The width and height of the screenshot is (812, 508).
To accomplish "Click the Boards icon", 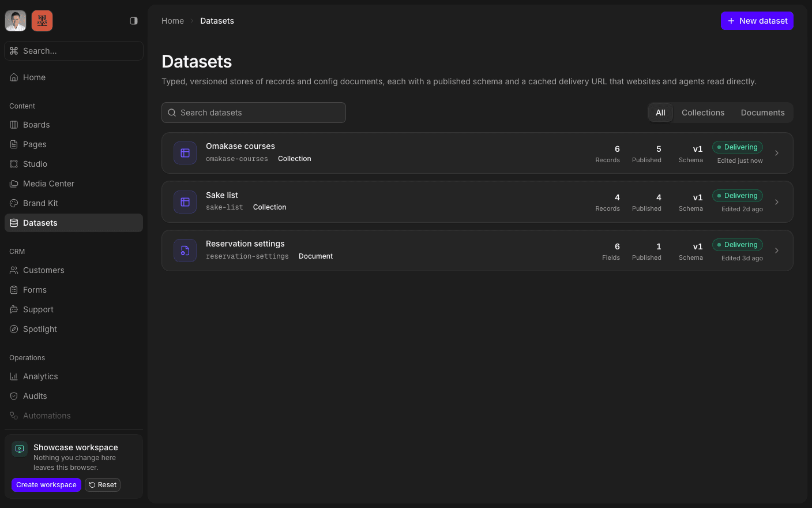I will coord(14,125).
